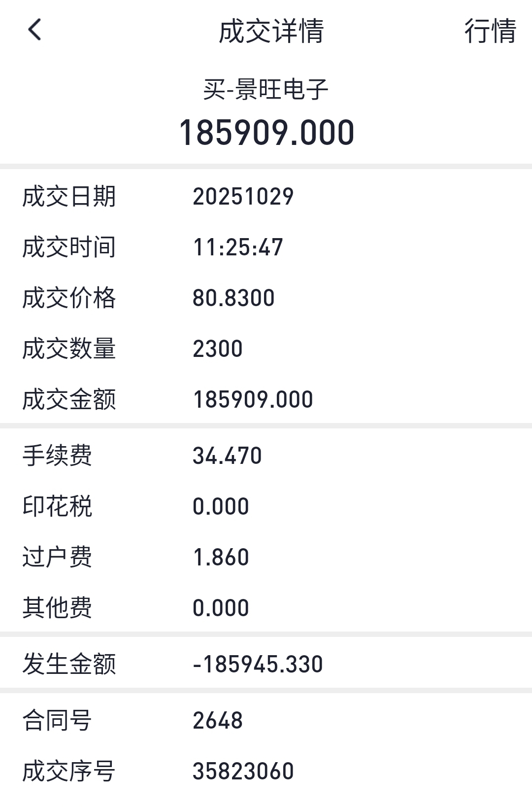Open the 行情 market quotes link
Image resolution: width=532 pixels, height=807 pixels.
[x=490, y=31]
